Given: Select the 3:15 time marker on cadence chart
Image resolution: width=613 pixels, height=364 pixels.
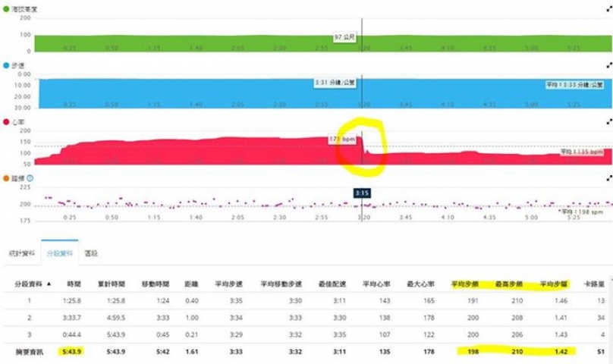Looking at the screenshot, I should coord(362,193).
